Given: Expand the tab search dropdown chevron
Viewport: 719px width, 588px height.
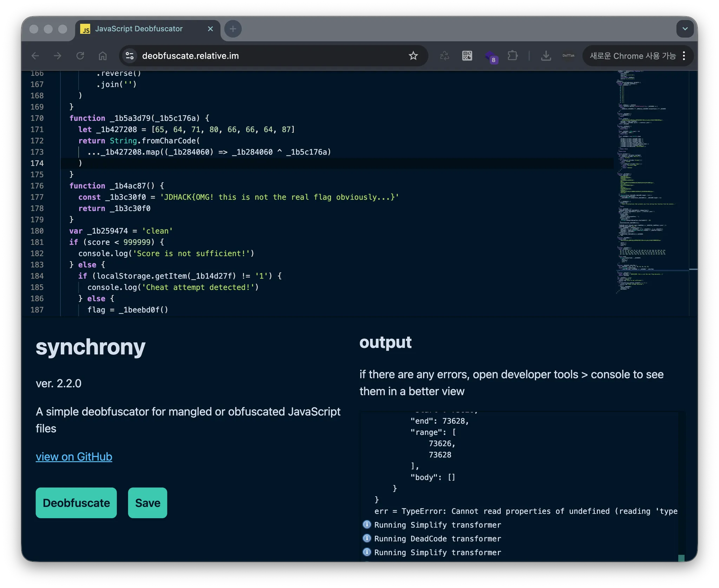Looking at the screenshot, I should tap(685, 29).
